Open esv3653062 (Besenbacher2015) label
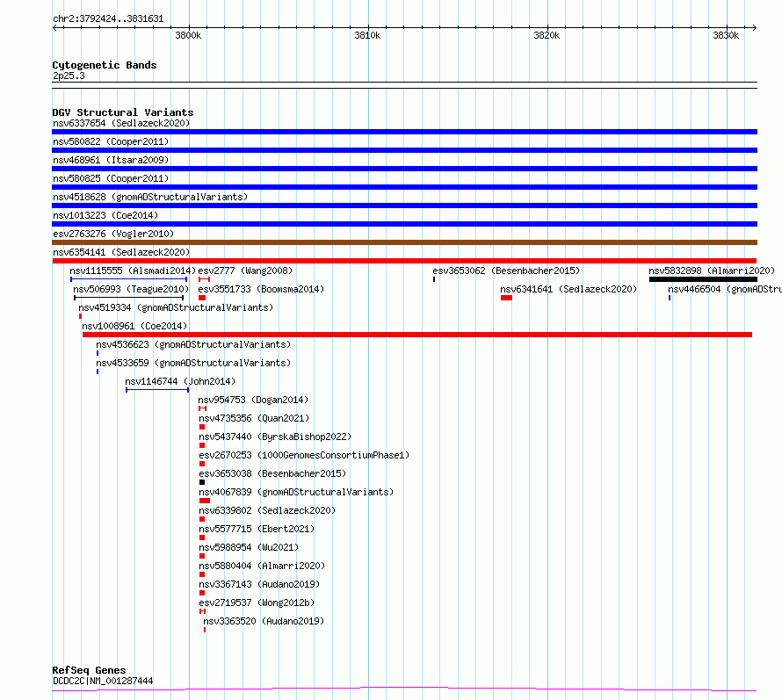Image resolution: width=782 pixels, height=700 pixels. (506, 271)
